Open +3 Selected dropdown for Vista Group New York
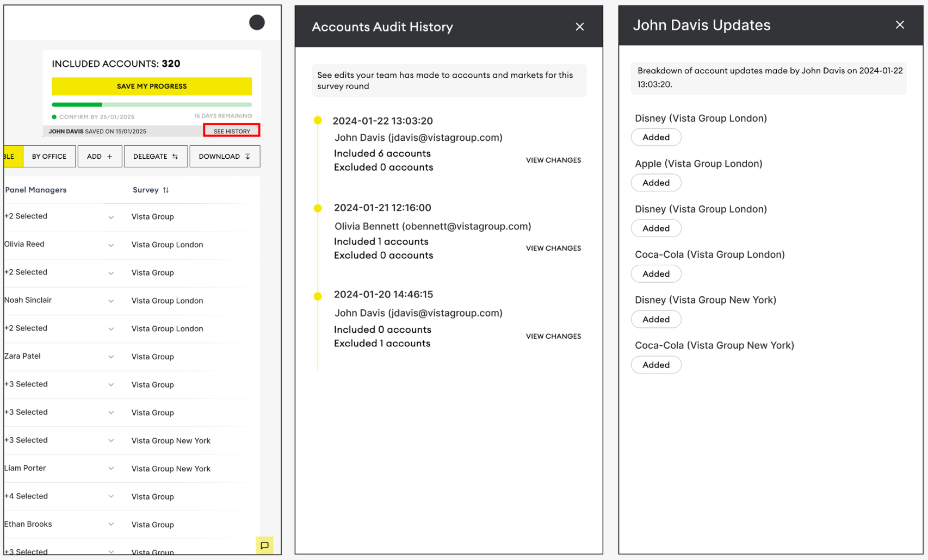 (x=111, y=440)
